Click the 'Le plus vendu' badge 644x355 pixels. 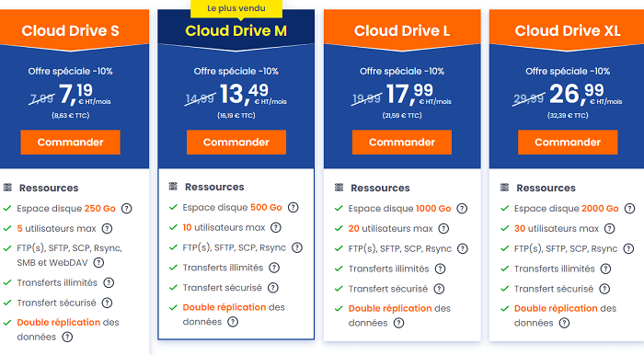[236, 8]
